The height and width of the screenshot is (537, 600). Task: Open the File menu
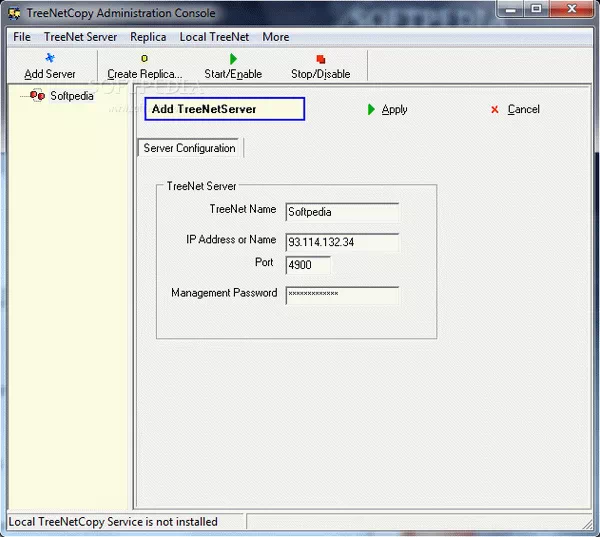[22, 37]
